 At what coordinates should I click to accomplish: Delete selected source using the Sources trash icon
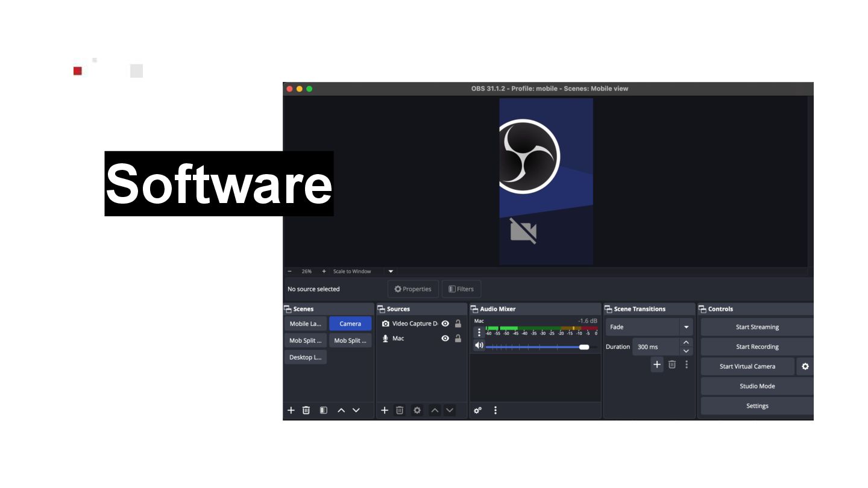coord(400,410)
